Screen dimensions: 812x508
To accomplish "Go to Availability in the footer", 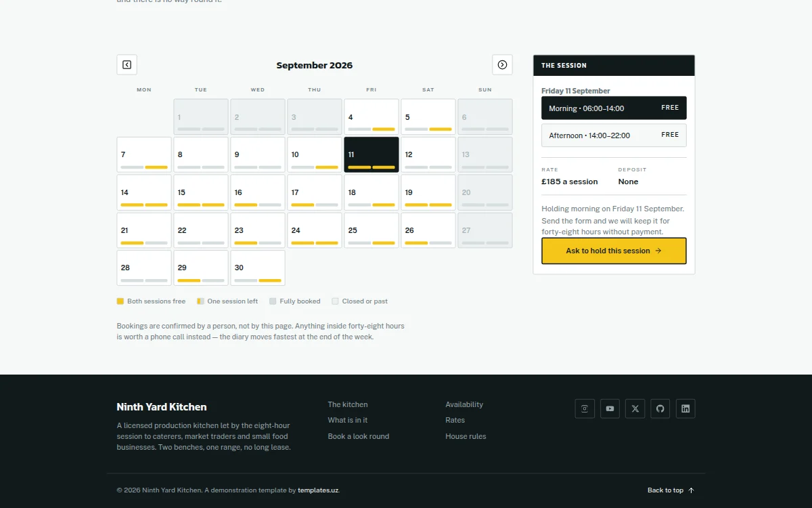I will (464, 404).
